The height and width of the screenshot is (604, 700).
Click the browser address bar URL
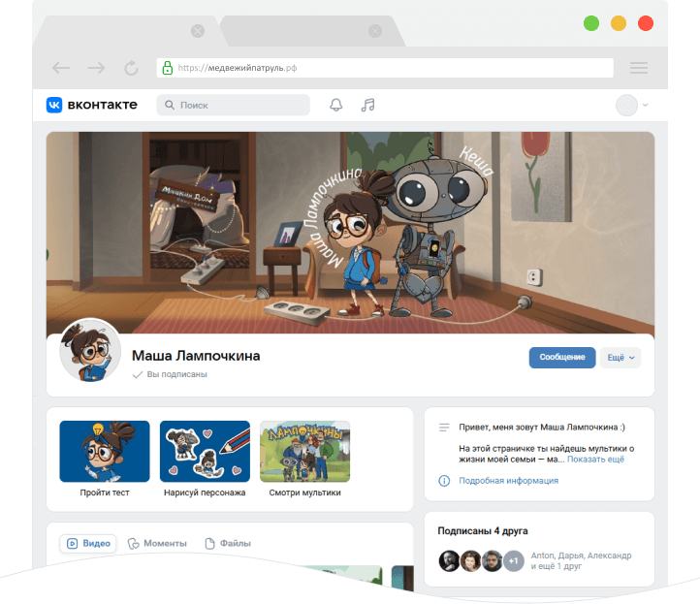pos(385,68)
